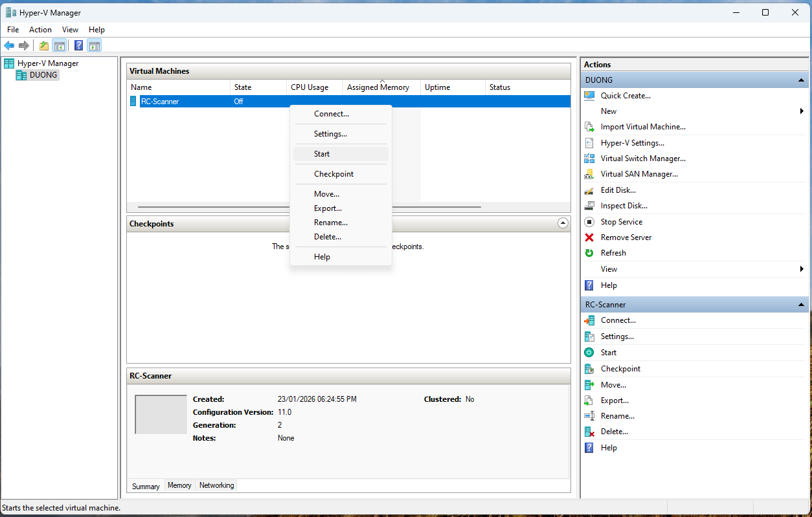Expand the New submenu arrow in Actions
The height and width of the screenshot is (517, 812).
pyautogui.click(x=802, y=111)
